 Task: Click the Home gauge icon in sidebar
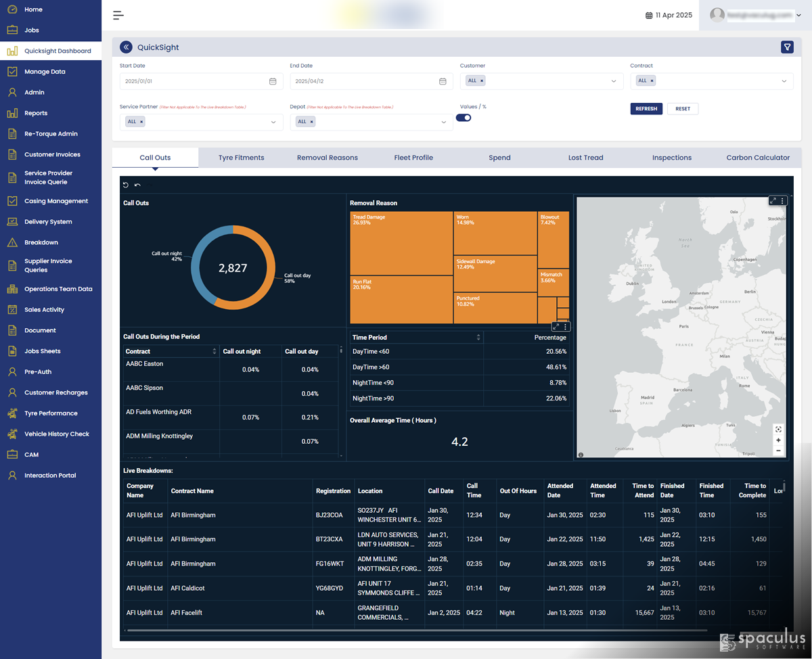pyautogui.click(x=12, y=9)
